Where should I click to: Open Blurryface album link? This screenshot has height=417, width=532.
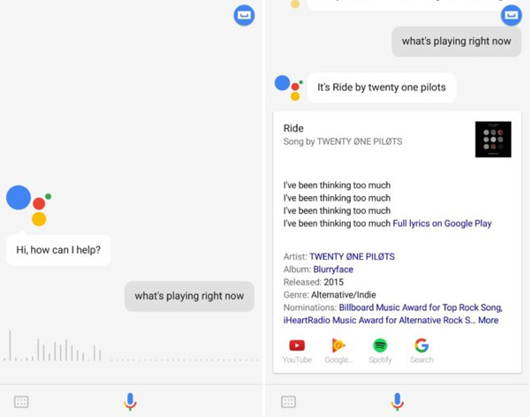coord(333,269)
